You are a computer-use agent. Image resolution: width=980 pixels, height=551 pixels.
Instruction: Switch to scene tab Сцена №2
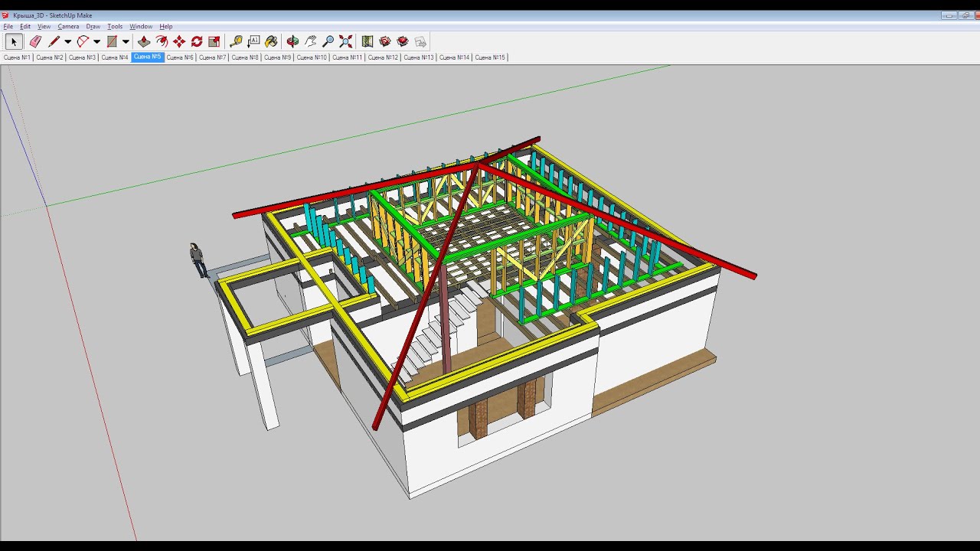49,57
